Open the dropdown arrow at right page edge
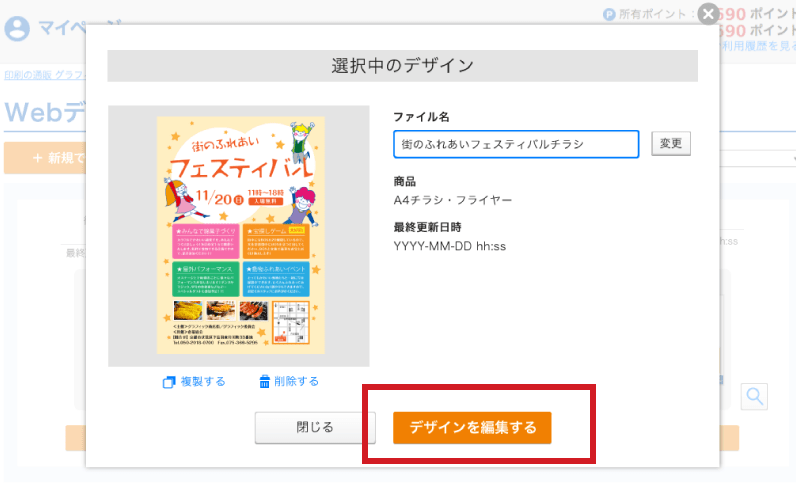 (791, 158)
